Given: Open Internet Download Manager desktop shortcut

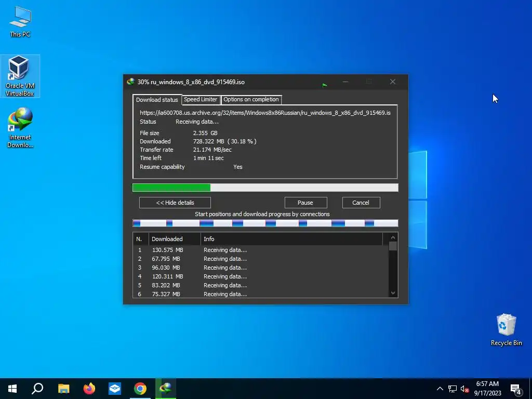Looking at the screenshot, I should coord(20,128).
